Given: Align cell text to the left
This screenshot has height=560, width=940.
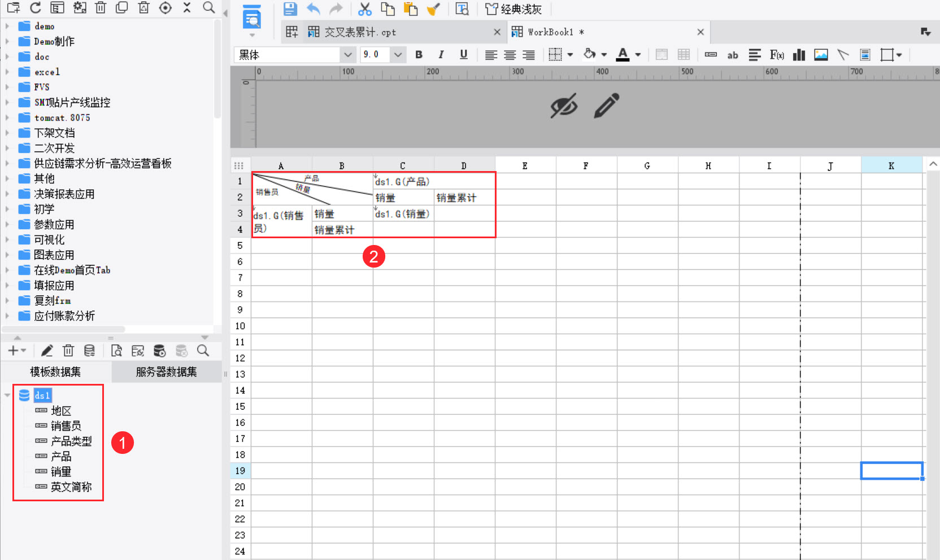Looking at the screenshot, I should (491, 55).
